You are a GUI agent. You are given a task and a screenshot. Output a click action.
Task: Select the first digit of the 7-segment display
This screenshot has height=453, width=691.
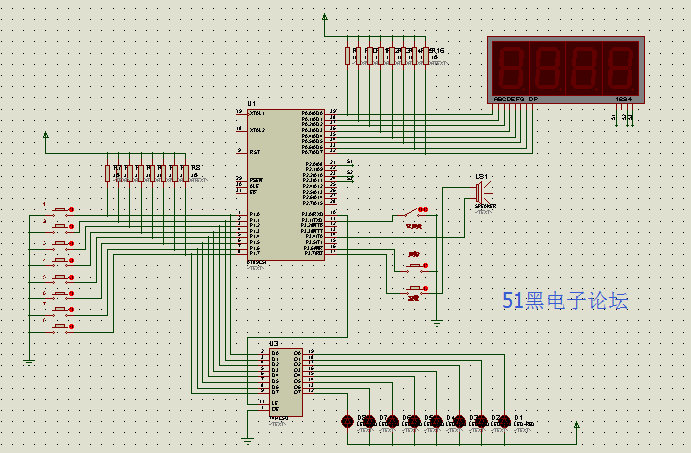(510, 68)
